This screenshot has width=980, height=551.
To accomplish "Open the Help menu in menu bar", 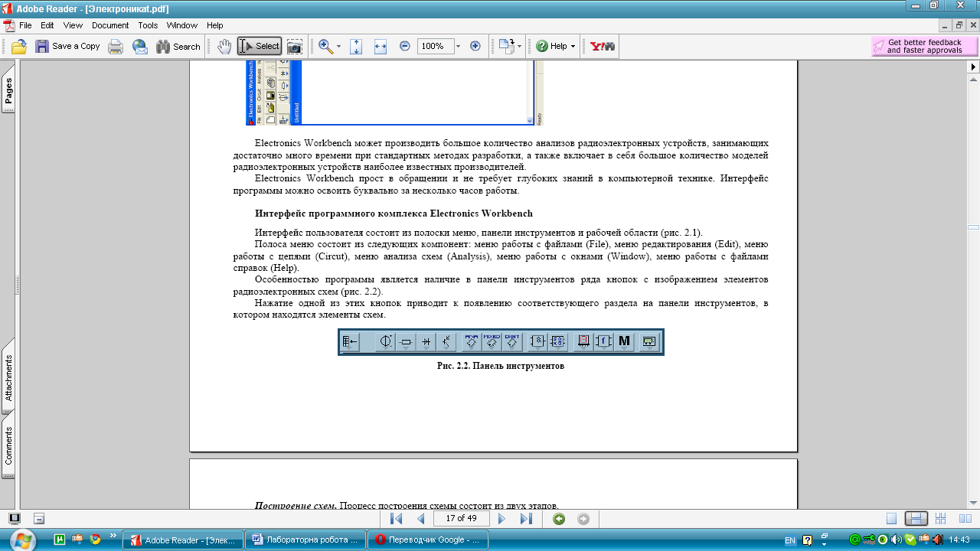I will click(x=215, y=25).
